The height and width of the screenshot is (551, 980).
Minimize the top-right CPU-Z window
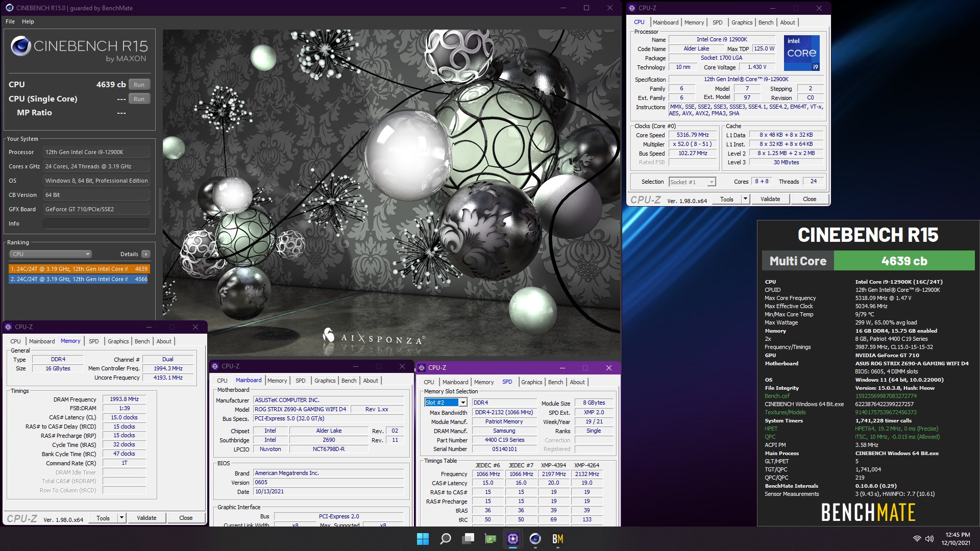(772, 8)
